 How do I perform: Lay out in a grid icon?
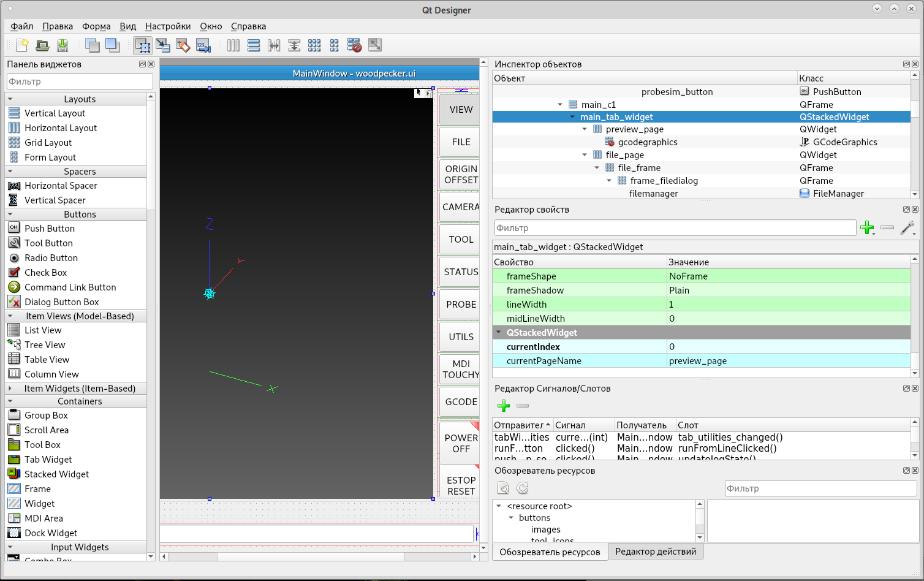tap(314, 45)
